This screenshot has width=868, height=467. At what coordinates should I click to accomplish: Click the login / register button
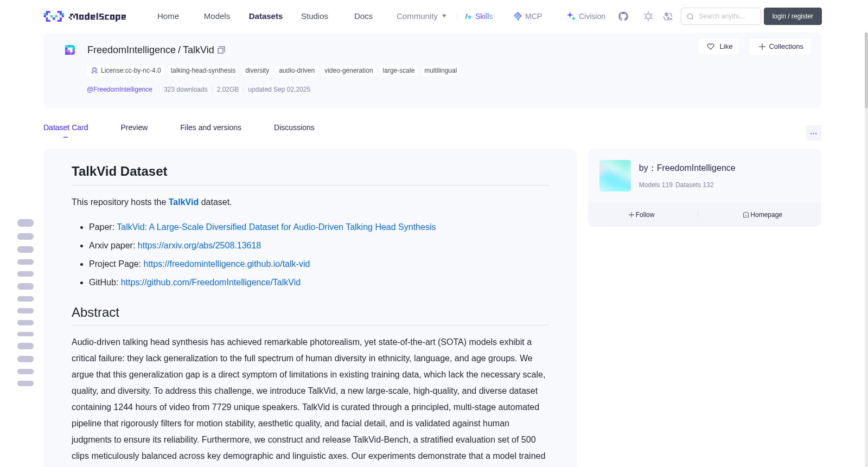point(793,16)
